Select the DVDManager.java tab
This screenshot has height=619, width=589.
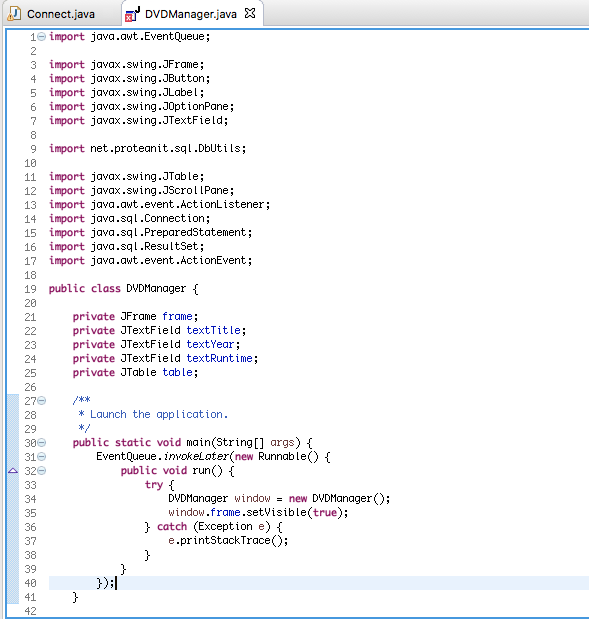tap(190, 14)
